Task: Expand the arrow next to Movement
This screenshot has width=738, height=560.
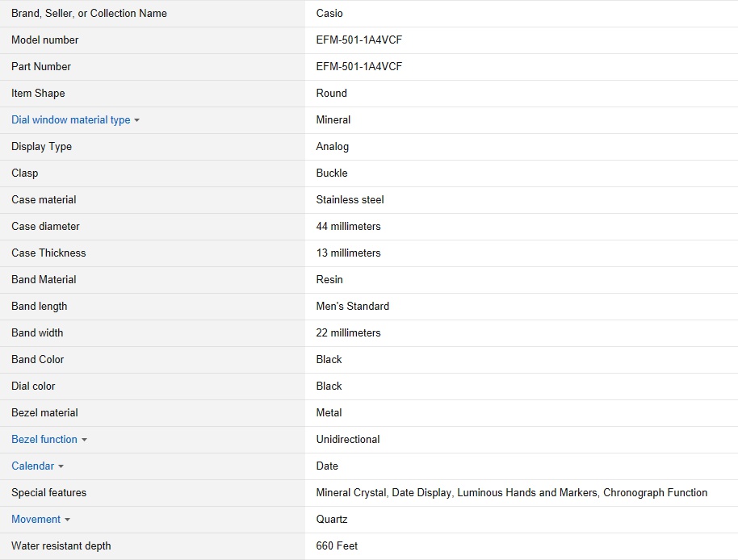Action: [67, 520]
